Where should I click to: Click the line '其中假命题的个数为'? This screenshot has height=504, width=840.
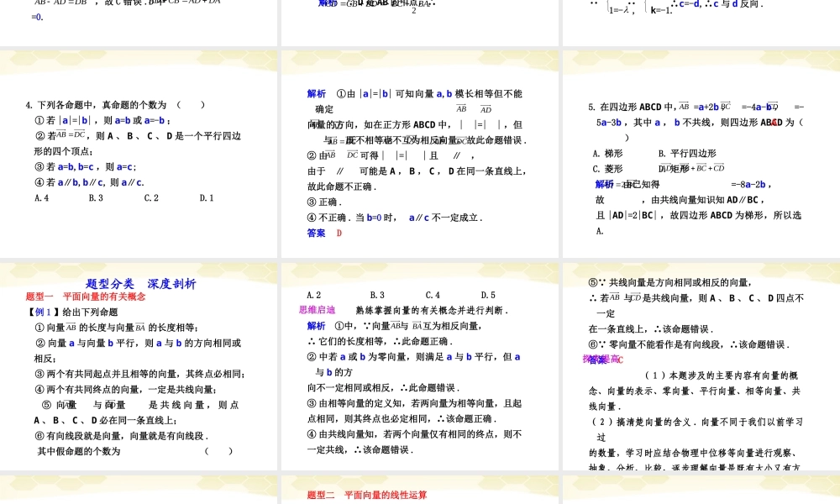79,452
